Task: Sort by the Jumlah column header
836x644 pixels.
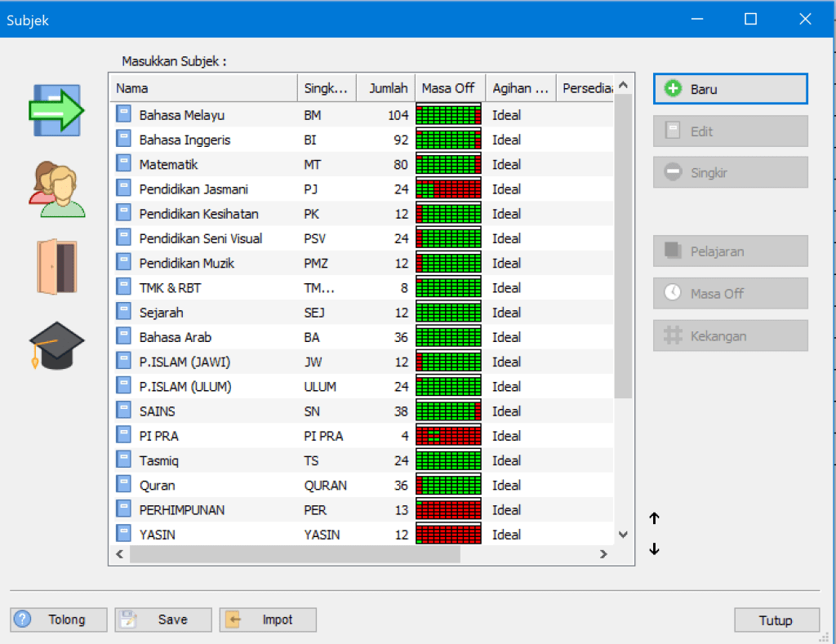Action: [x=387, y=88]
